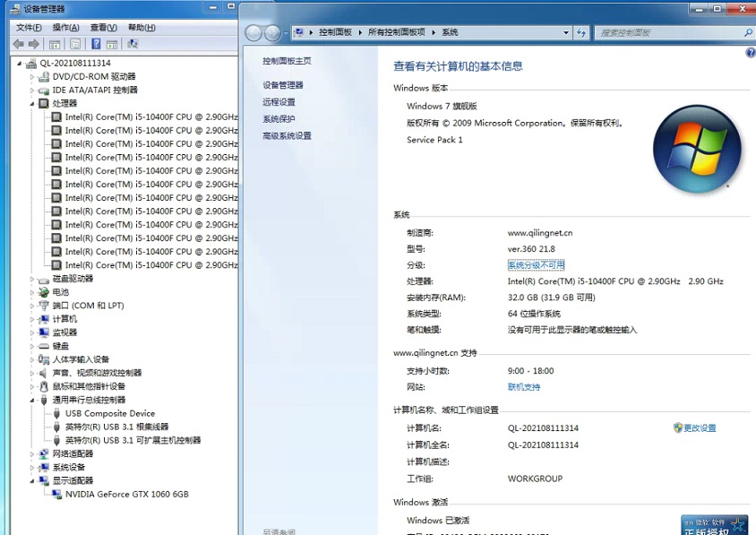Open the 帮助(H) menu
Screen dimensions: 756x535
pyautogui.click(x=142, y=28)
